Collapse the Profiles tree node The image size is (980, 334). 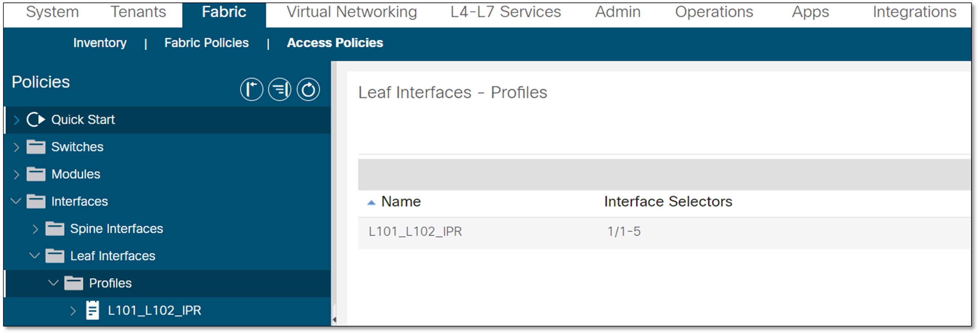point(53,283)
